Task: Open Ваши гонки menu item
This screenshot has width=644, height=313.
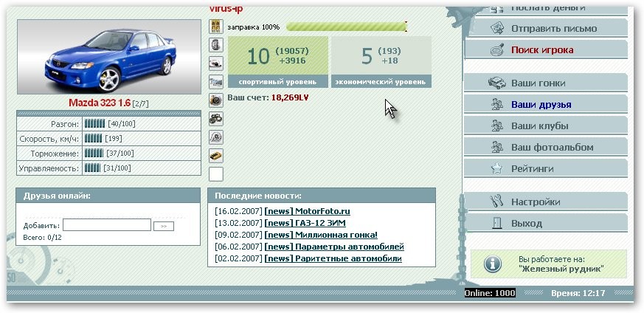Action: point(546,83)
